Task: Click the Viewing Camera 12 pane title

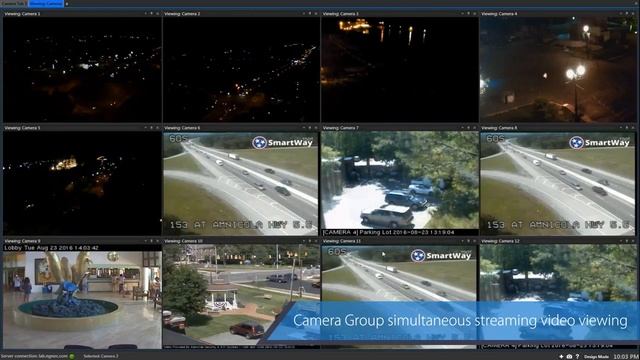Action: 500,241
